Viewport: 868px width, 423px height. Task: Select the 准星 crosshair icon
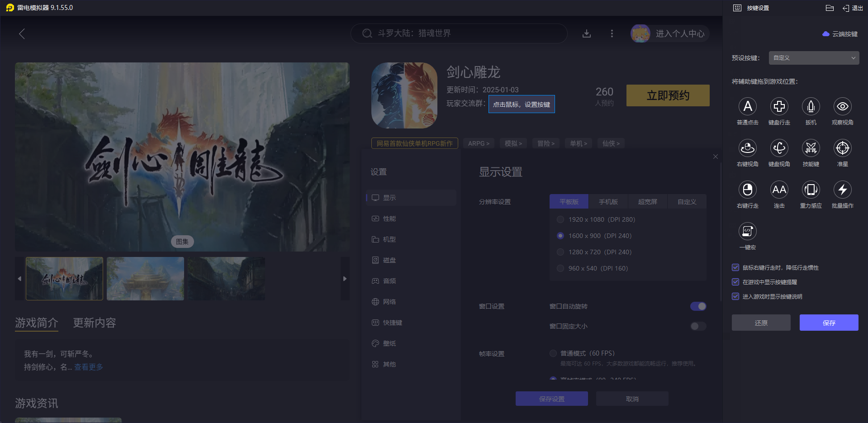[843, 148]
